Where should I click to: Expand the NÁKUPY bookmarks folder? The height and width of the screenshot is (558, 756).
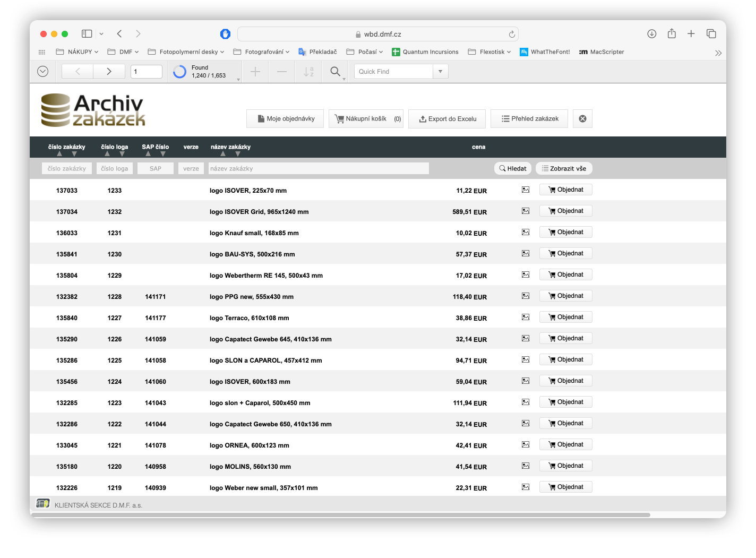pos(78,52)
